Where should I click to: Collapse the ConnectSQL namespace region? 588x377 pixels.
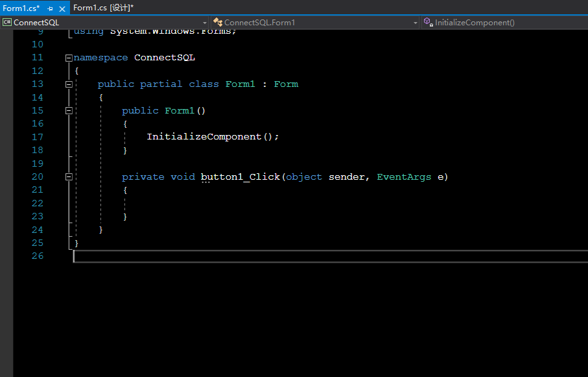point(69,57)
